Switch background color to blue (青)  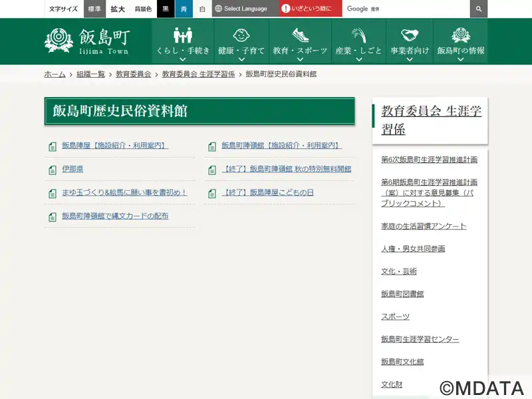tap(184, 9)
